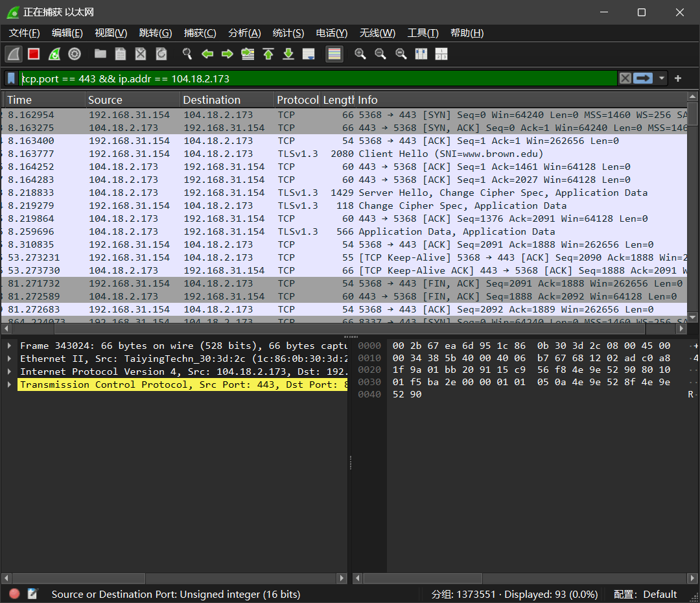Open the 电话(Y) menu
The height and width of the screenshot is (603, 700).
(x=332, y=33)
